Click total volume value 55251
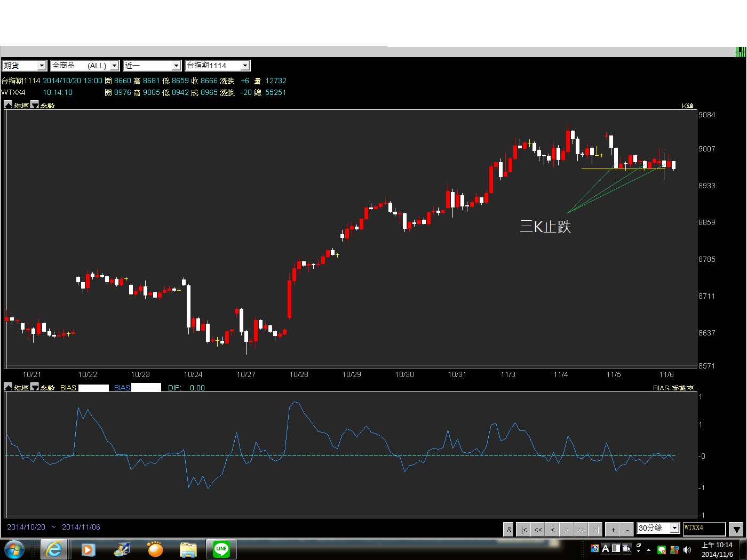This screenshot has height=560, width=747. coord(276,92)
